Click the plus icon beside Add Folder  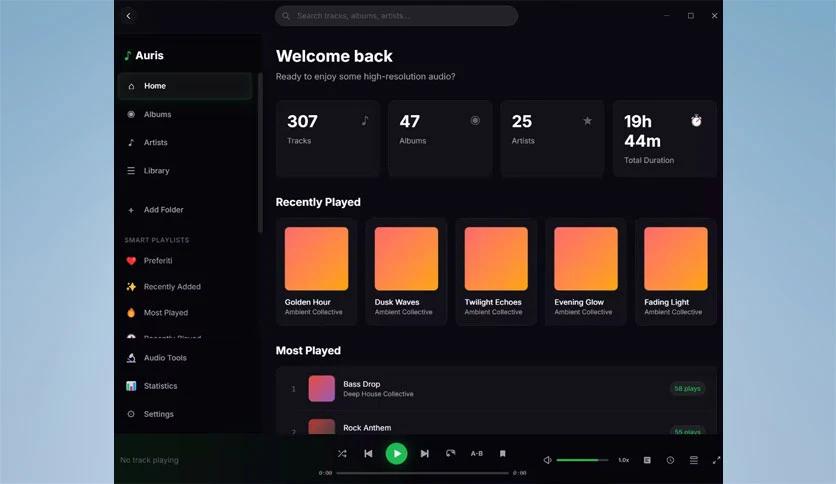(131, 210)
